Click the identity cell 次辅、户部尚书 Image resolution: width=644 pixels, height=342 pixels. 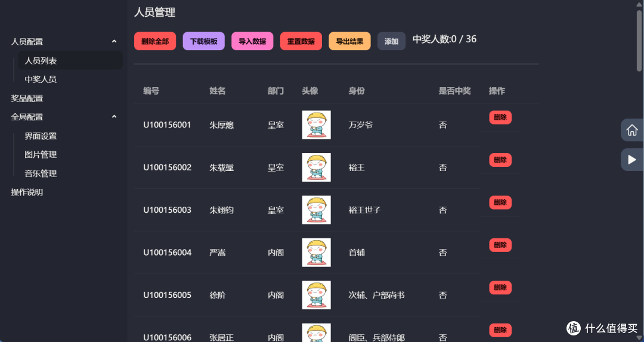point(377,295)
